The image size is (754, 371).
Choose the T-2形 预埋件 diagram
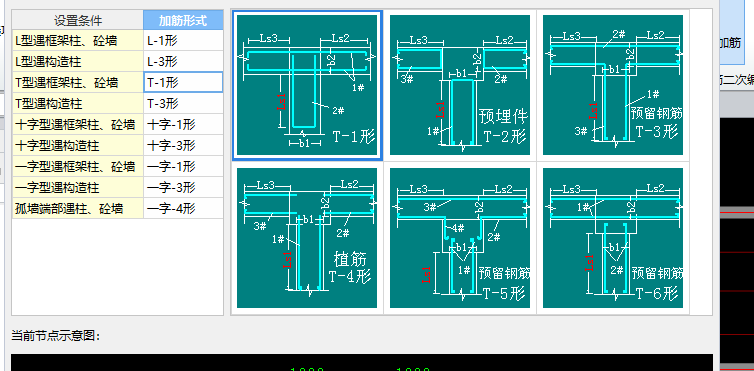[460, 85]
